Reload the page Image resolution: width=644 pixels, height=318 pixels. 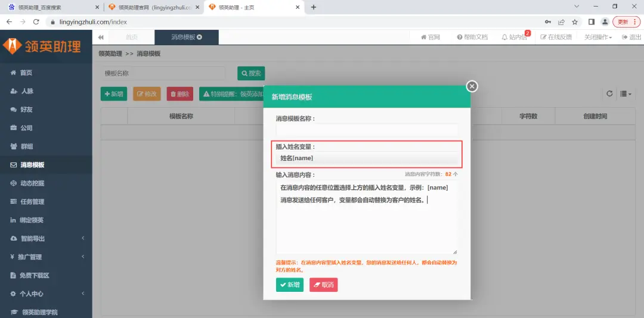pyautogui.click(x=36, y=22)
